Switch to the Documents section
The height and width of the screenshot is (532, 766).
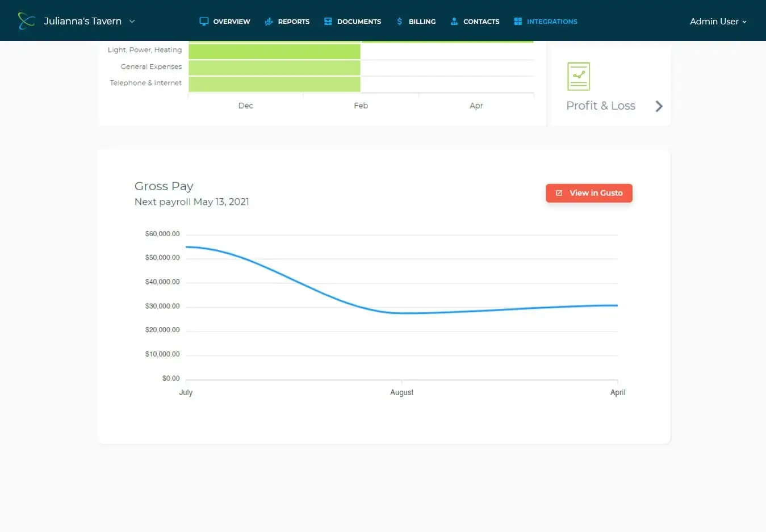[x=358, y=22]
